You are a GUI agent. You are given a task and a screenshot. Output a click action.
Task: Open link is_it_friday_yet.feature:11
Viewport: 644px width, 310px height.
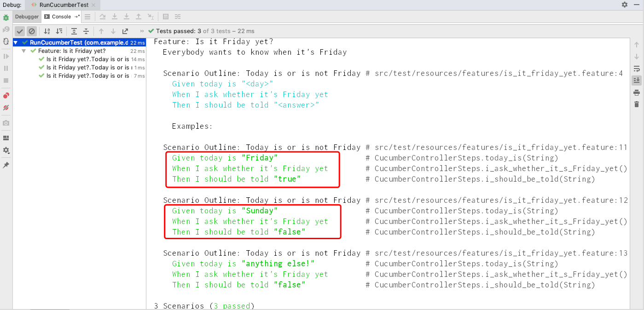pos(501,148)
